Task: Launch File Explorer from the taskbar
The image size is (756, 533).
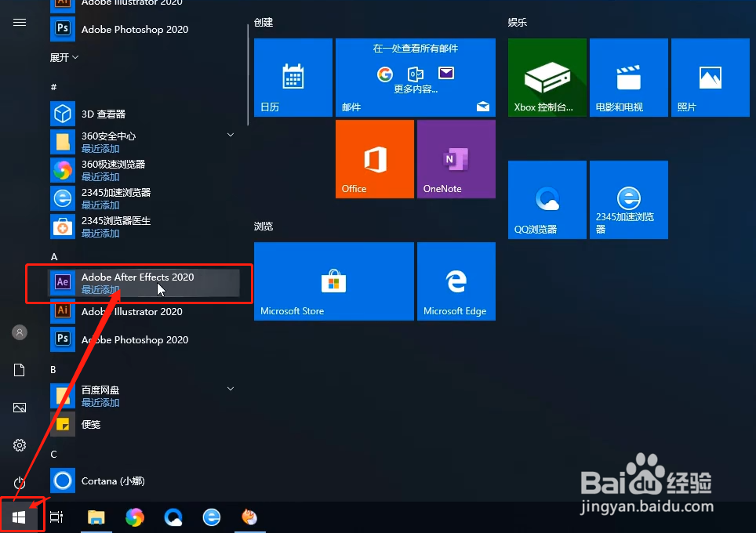Action: point(96,517)
